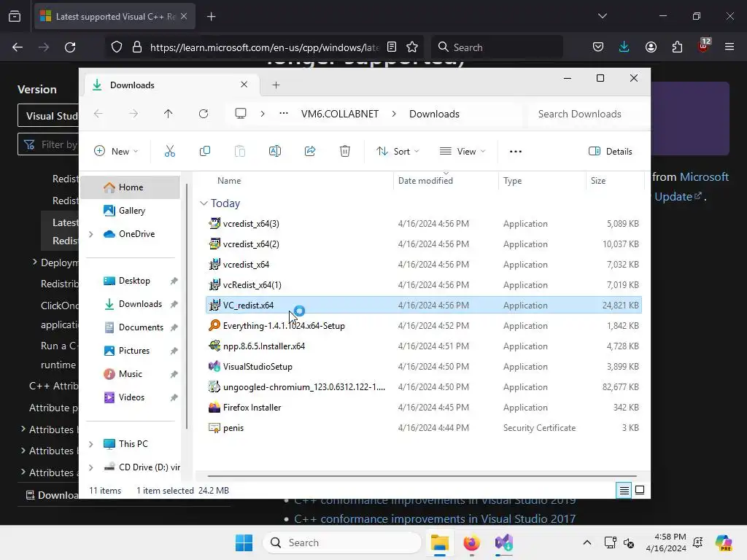Refresh the Downloads folder in Explorer
Screen dimensions: 747x560
click(x=204, y=114)
